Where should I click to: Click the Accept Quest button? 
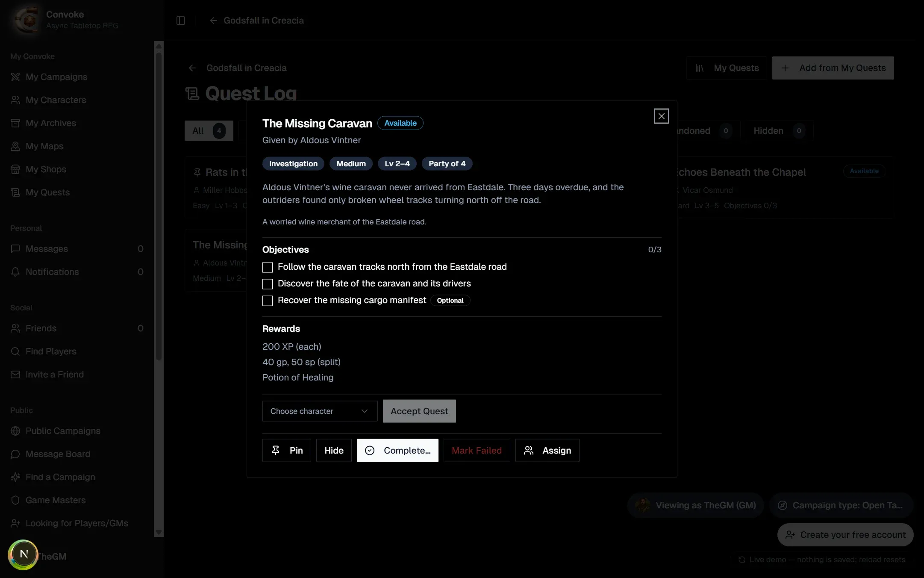pyautogui.click(x=419, y=411)
